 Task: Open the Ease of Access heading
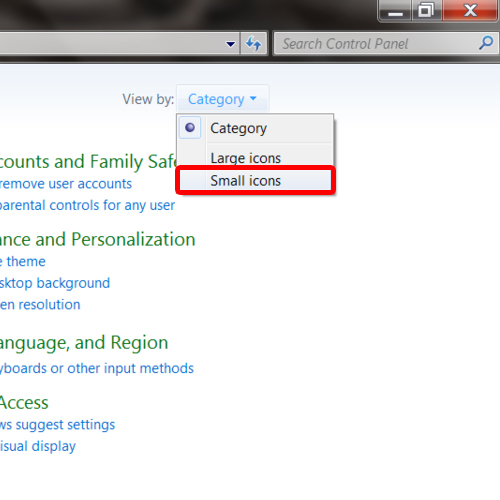(x=24, y=403)
